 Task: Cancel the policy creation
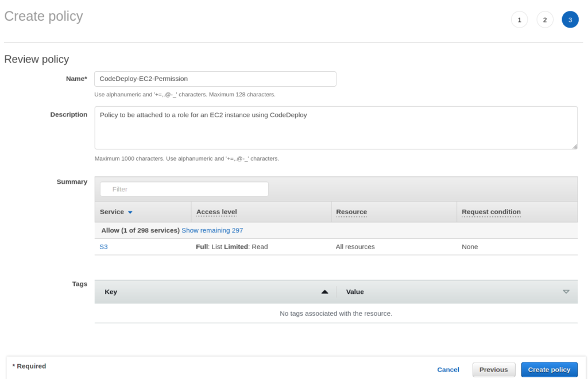tap(448, 369)
